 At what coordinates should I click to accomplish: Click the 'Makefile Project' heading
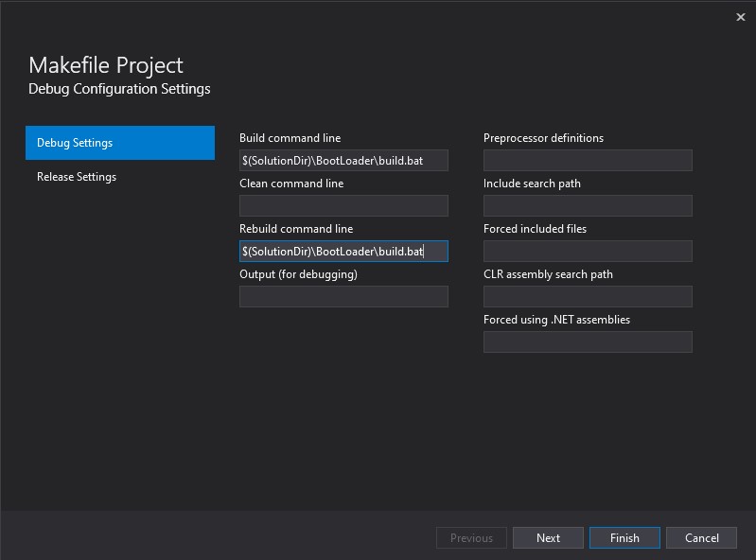(x=106, y=65)
